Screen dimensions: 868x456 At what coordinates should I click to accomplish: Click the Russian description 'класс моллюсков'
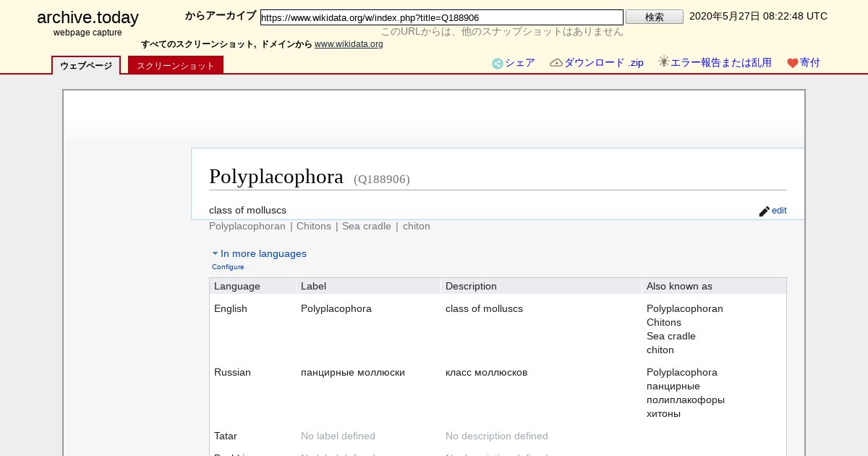(x=487, y=373)
